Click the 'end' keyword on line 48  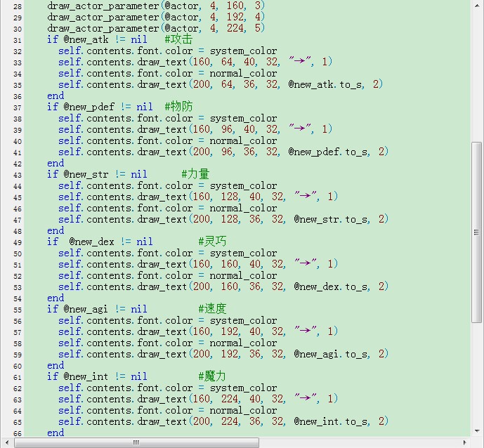(x=55, y=231)
